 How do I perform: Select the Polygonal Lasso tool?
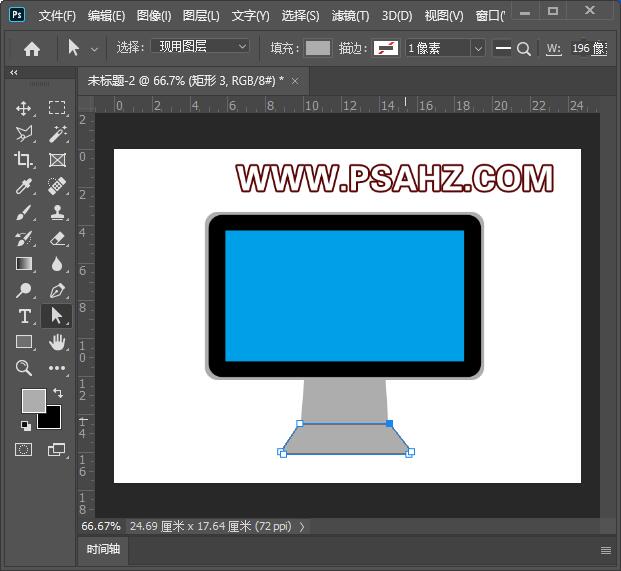24,134
